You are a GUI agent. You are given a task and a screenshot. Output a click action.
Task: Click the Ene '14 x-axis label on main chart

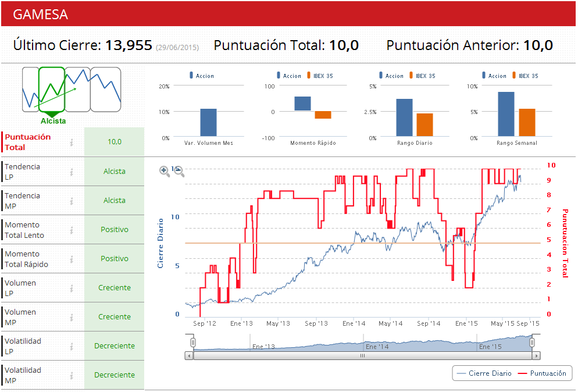click(x=354, y=323)
